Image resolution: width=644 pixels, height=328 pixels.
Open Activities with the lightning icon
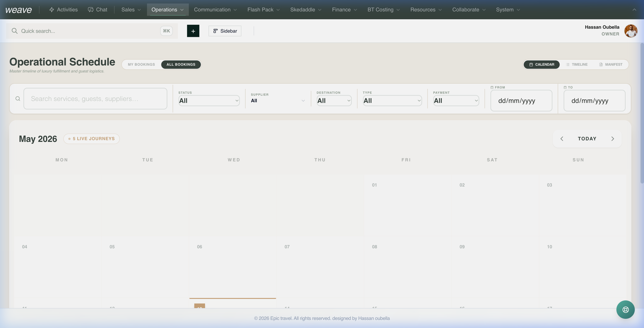[64, 9]
